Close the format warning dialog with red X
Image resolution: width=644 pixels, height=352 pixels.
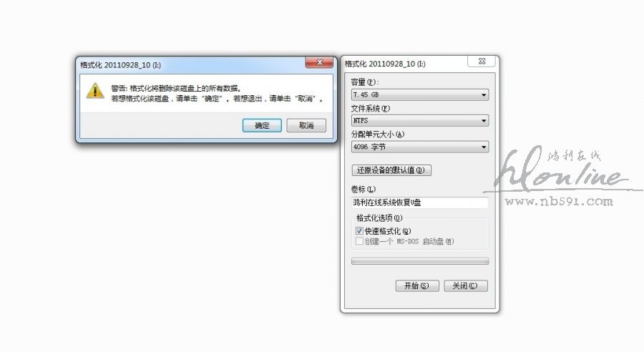tap(319, 62)
